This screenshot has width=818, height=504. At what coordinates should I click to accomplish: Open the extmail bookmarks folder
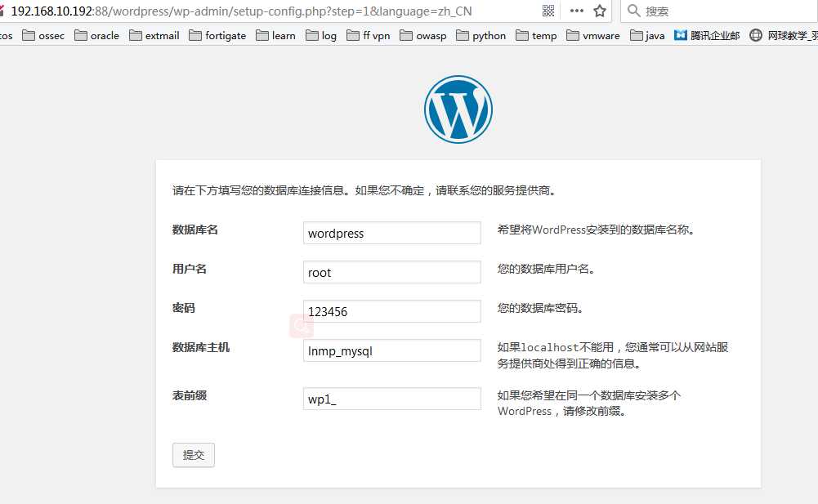tap(154, 35)
